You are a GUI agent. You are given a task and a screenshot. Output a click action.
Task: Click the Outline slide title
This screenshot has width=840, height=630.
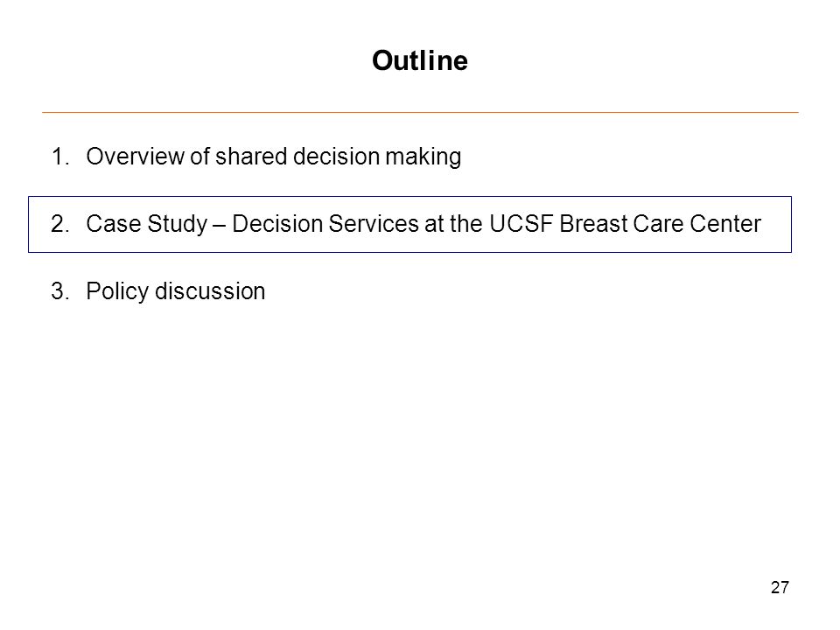click(x=420, y=60)
